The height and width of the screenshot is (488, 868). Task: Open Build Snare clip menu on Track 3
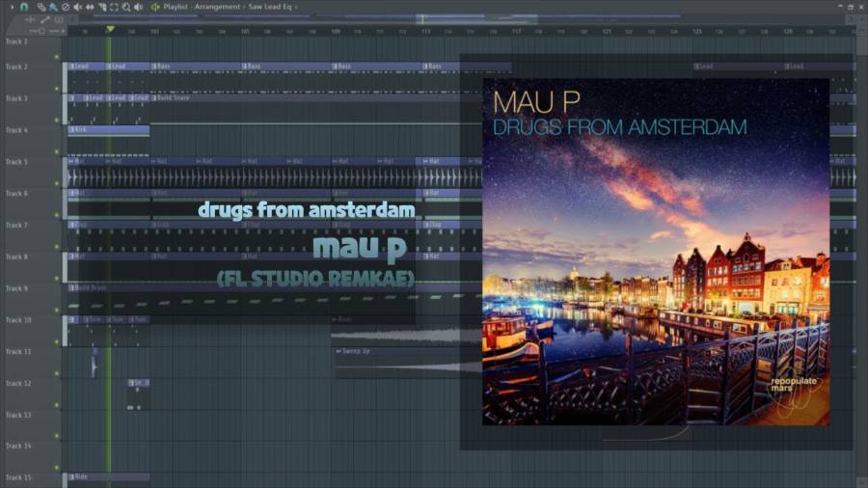click(154, 98)
